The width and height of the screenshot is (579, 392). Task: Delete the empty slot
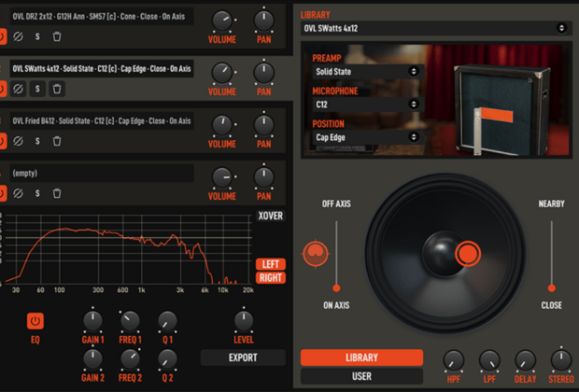click(x=57, y=193)
